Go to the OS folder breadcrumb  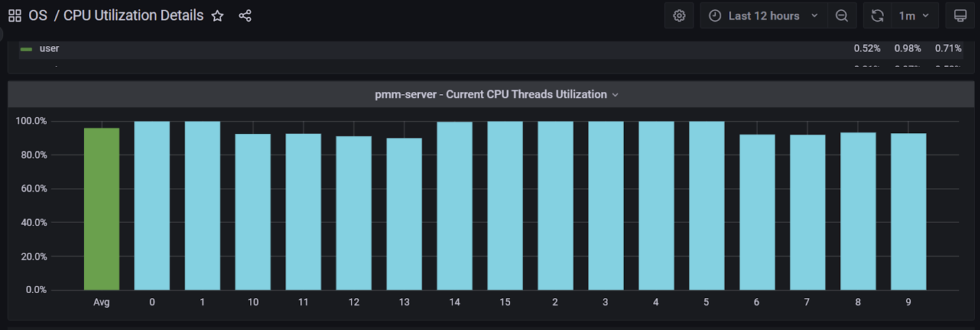click(x=38, y=16)
